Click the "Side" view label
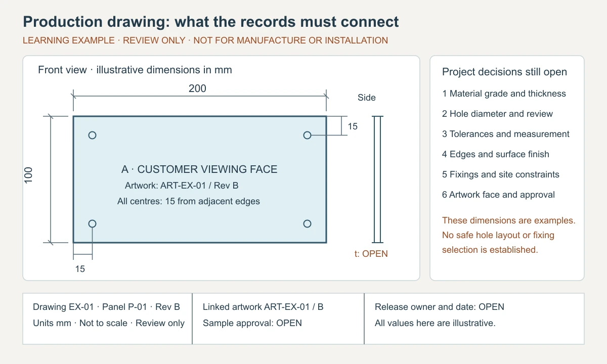 tap(367, 98)
